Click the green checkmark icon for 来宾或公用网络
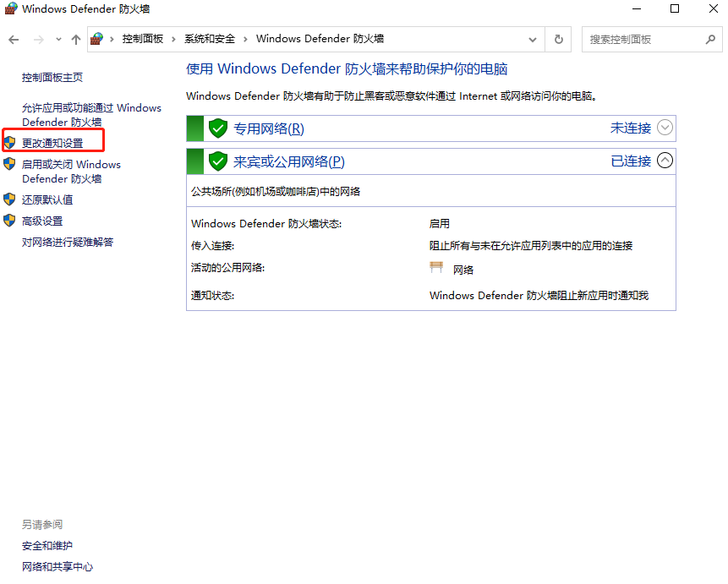728x584 pixels. tap(218, 161)
